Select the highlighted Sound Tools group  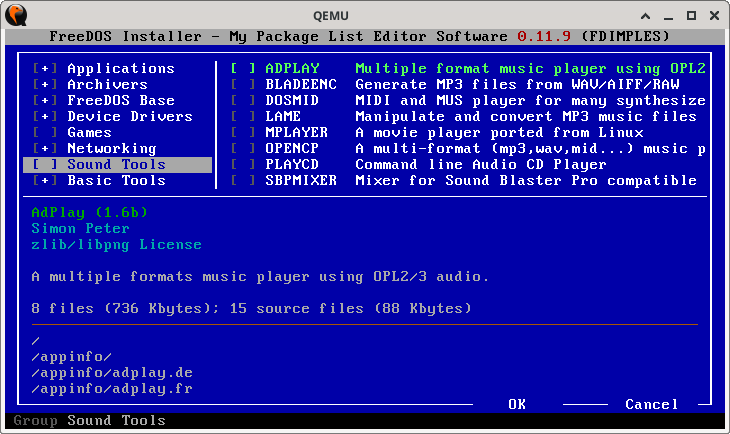[x=117, y=164]
